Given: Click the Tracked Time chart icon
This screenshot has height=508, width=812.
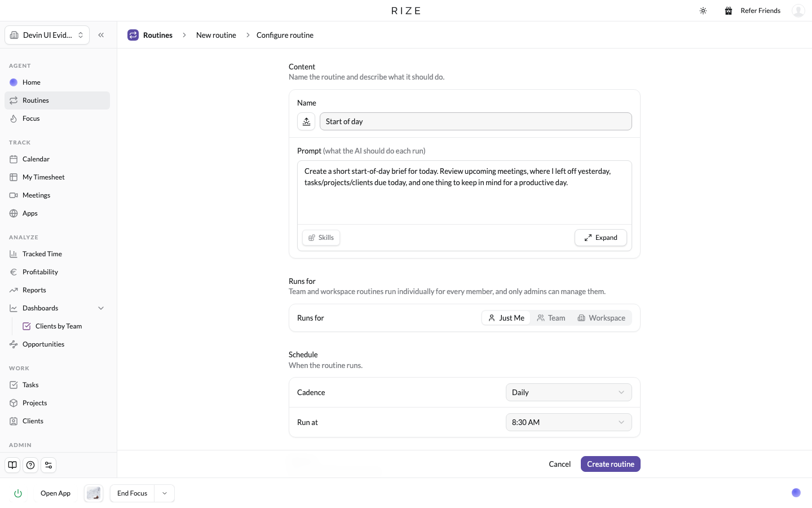Looking at the screenshot, I should 14,254.
